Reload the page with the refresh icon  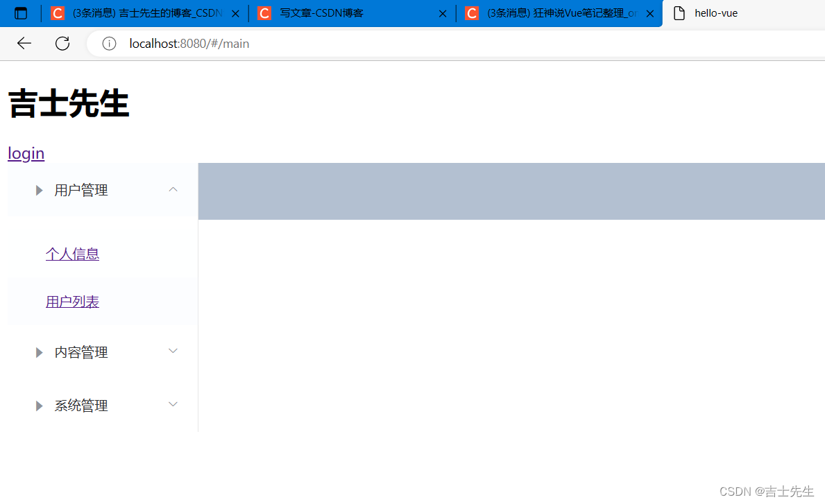(x=62, y=43)
